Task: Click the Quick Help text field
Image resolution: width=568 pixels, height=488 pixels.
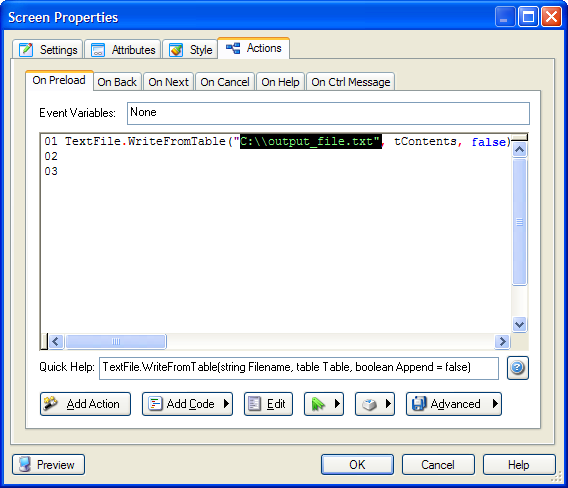Action: click(299, 368)
